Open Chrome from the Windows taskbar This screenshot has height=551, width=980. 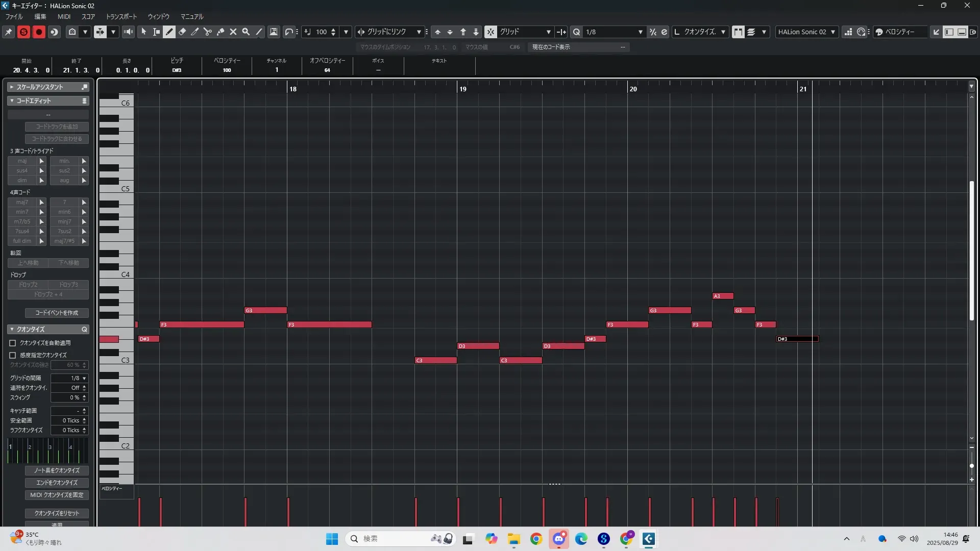click(536, 539)
